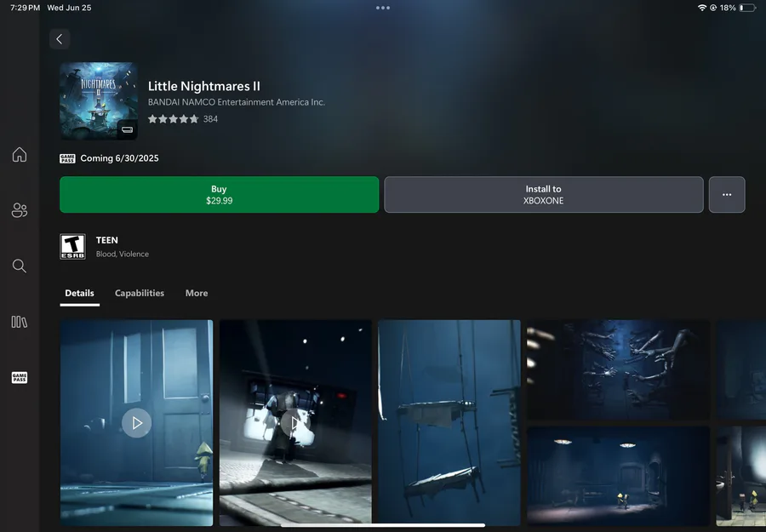Open the reaching hands screenshot

618,369
